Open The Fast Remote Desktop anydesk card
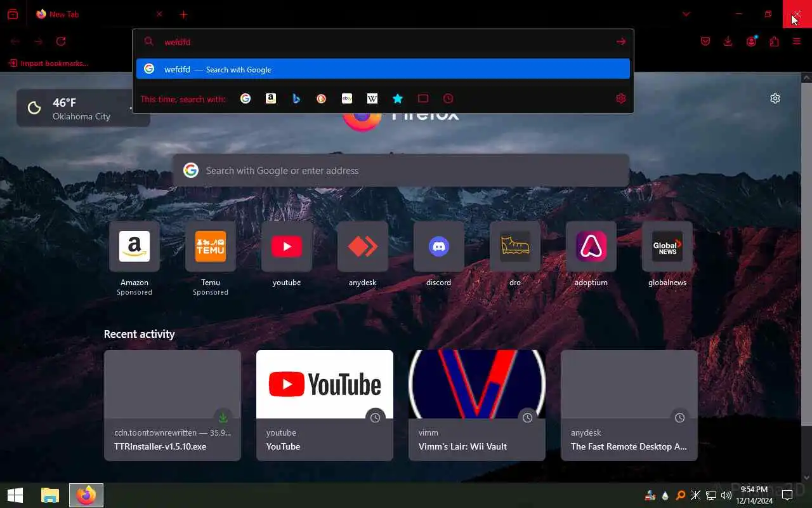The width and height of the screenshot is (812, 508). click(629, 405)
